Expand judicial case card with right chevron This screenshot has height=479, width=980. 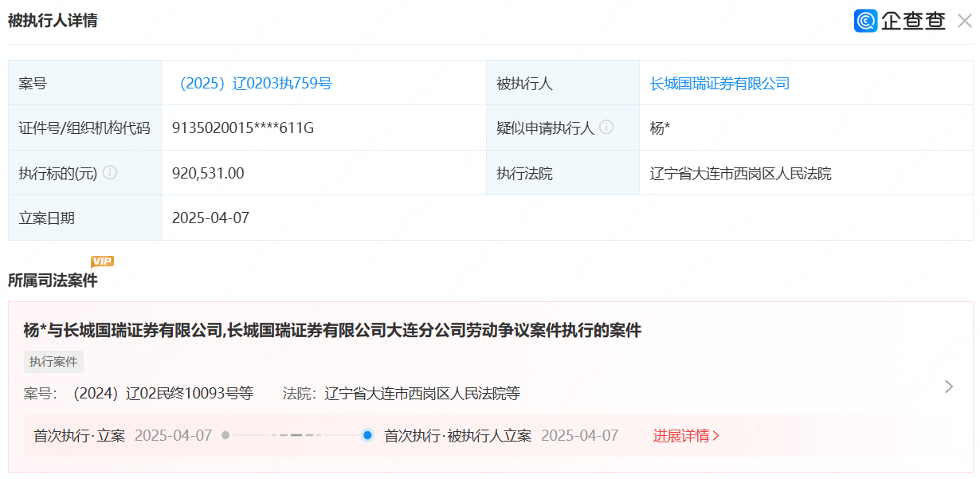948,387
